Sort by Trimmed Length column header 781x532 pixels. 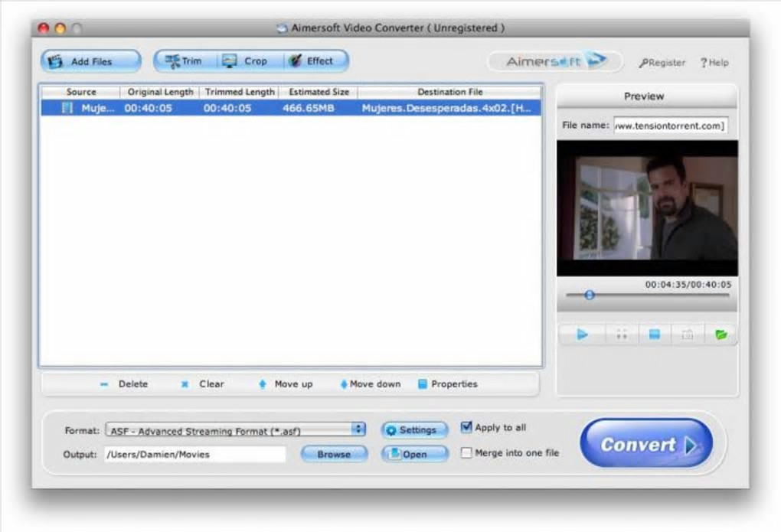tap(240, 92)
